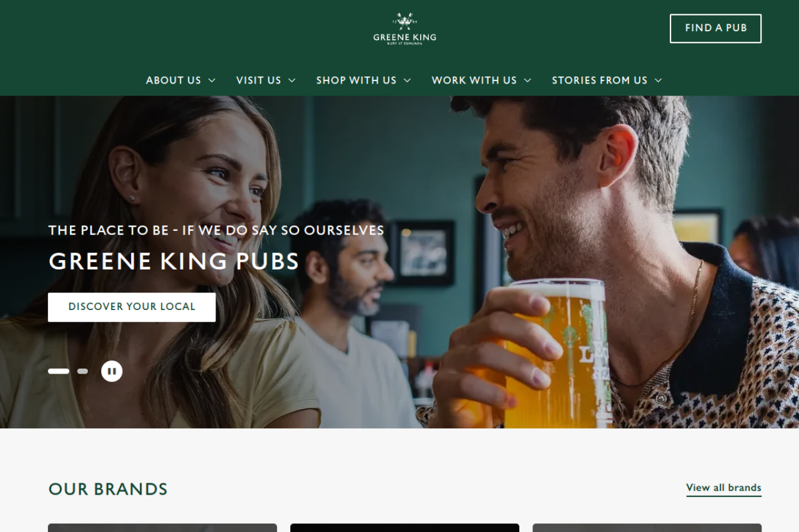Click the Discover Your Local button

tap(132, 307)
